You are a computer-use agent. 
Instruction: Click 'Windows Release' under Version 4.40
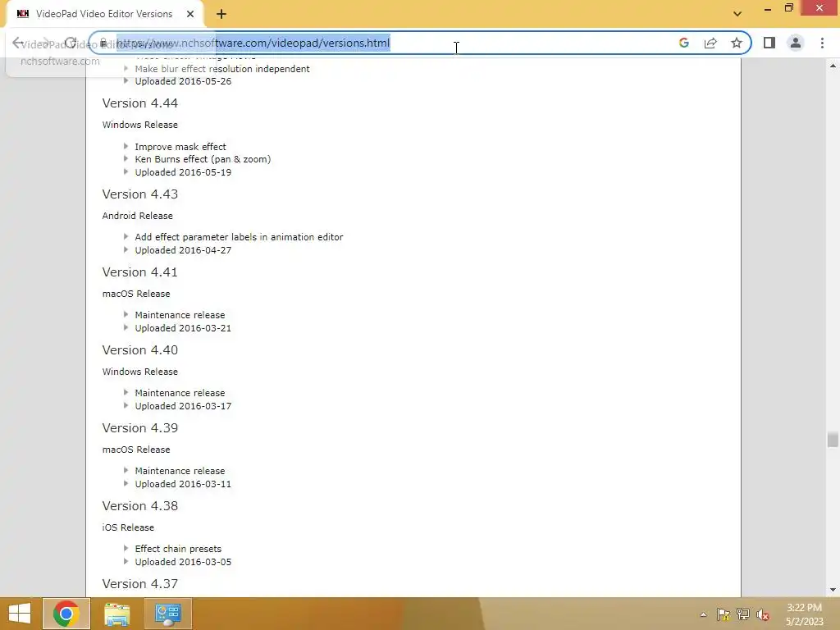pos(139,372)
